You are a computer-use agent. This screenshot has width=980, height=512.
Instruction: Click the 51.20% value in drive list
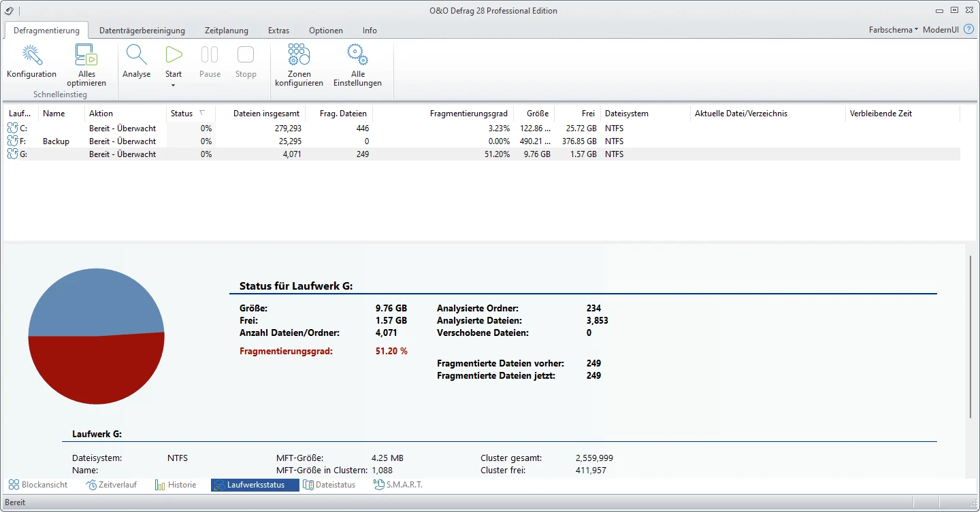pos(496,154)
